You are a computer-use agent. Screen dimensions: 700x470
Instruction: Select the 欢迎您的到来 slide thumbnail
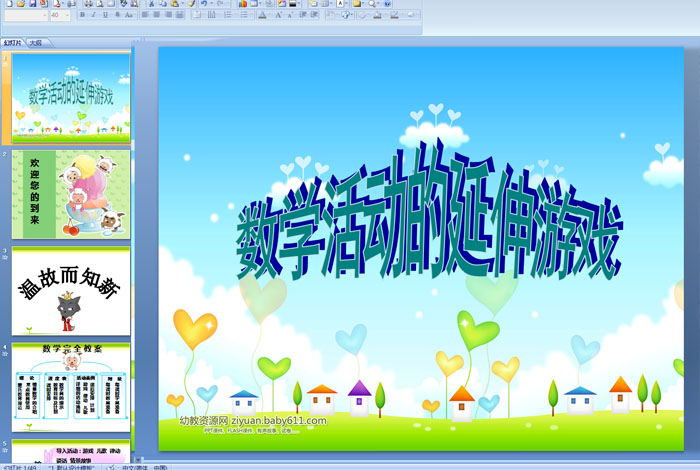[x=71, y=194]
